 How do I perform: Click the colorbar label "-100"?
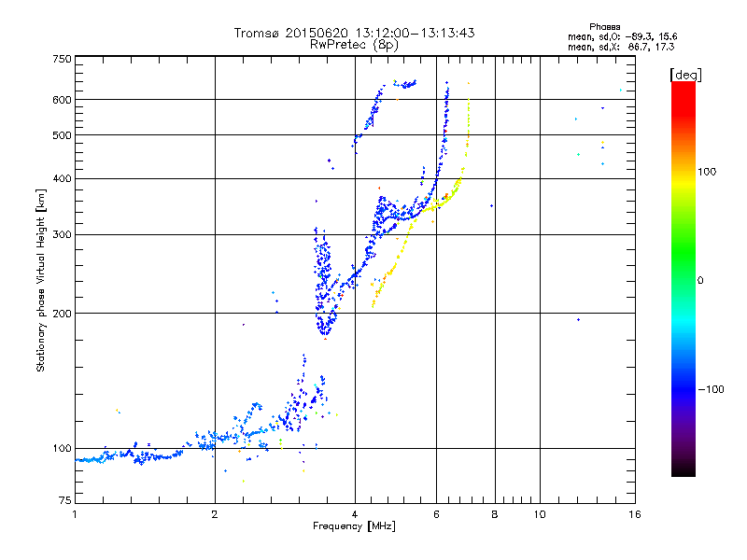711,389
